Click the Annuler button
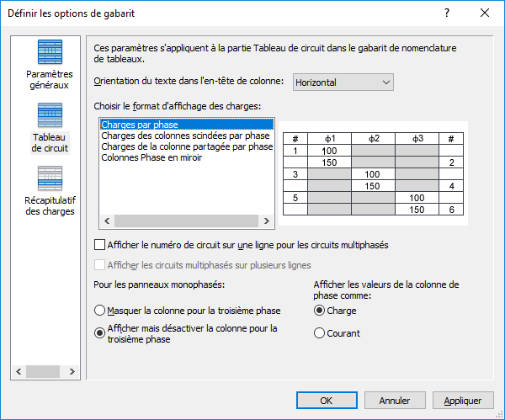The width and height of the screenshot is (505, 420). (x=395, y=401)
